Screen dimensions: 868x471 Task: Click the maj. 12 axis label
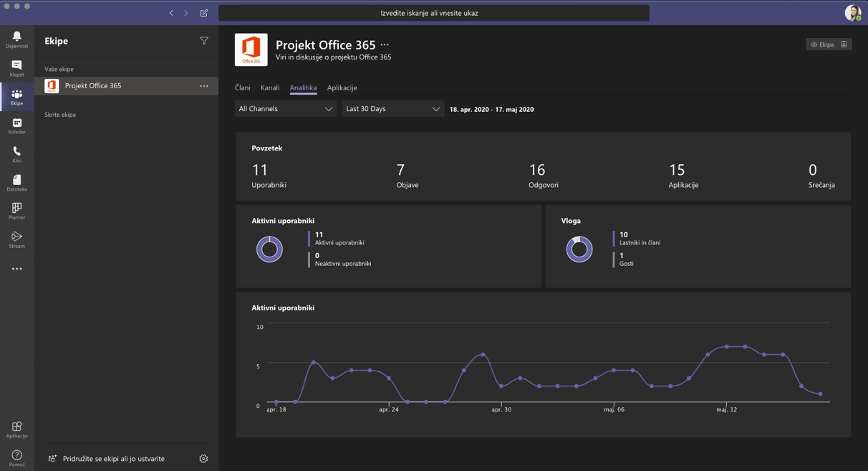[x=727, y=409]
